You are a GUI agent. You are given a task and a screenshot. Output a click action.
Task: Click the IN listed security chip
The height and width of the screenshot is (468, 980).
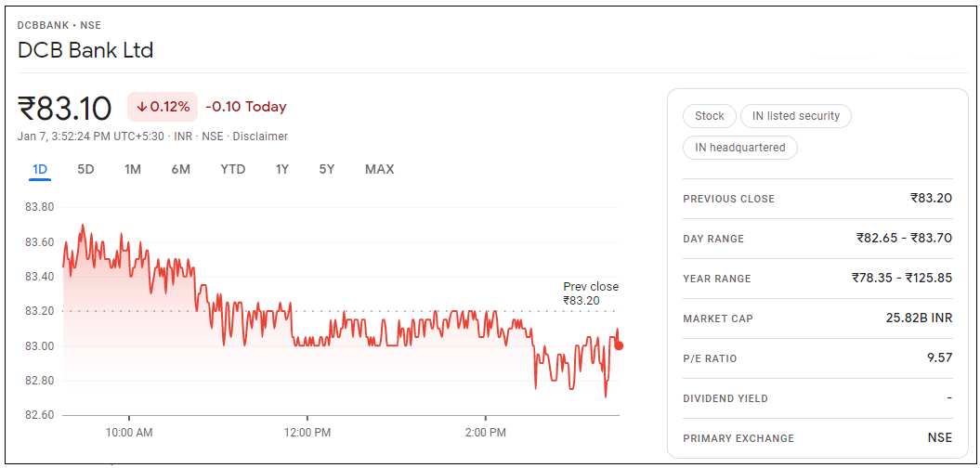point(796,115)
